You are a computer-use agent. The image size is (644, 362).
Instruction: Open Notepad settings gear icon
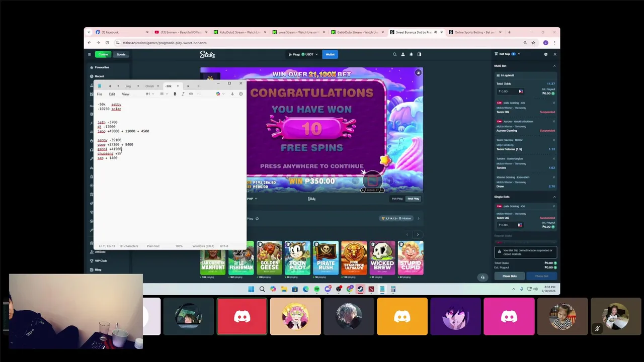[x=240, y=94]
